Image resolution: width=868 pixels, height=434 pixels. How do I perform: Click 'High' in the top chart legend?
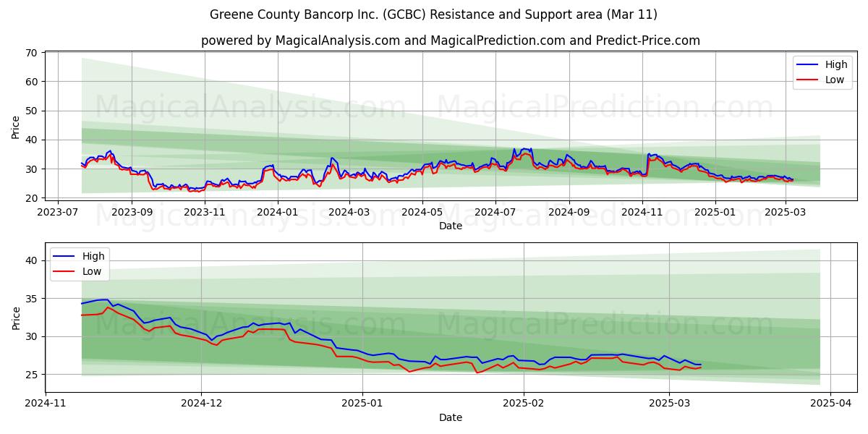coord(836,64)
